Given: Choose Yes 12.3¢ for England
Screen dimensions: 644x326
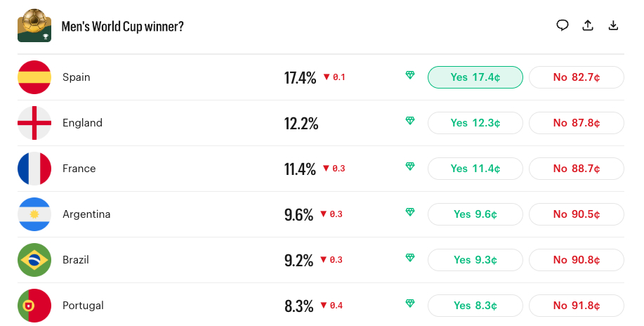Looking at the screenshot, I should 475,123.
